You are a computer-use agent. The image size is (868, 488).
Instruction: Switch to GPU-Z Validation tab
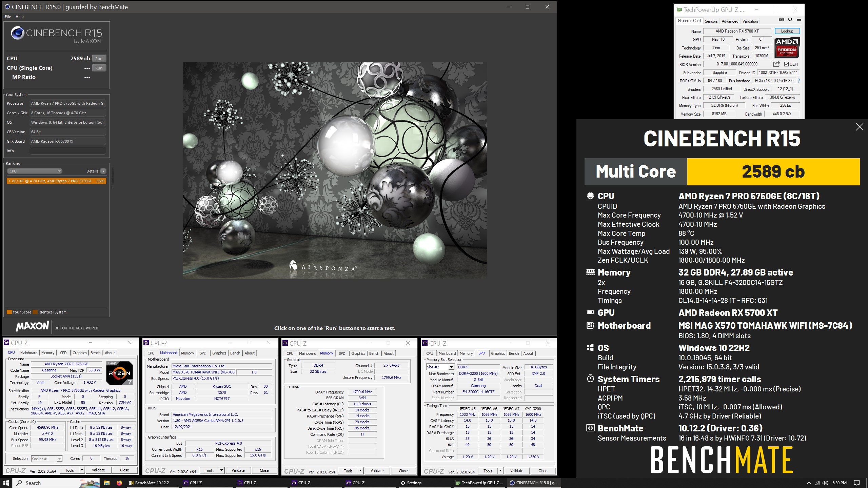750,21
